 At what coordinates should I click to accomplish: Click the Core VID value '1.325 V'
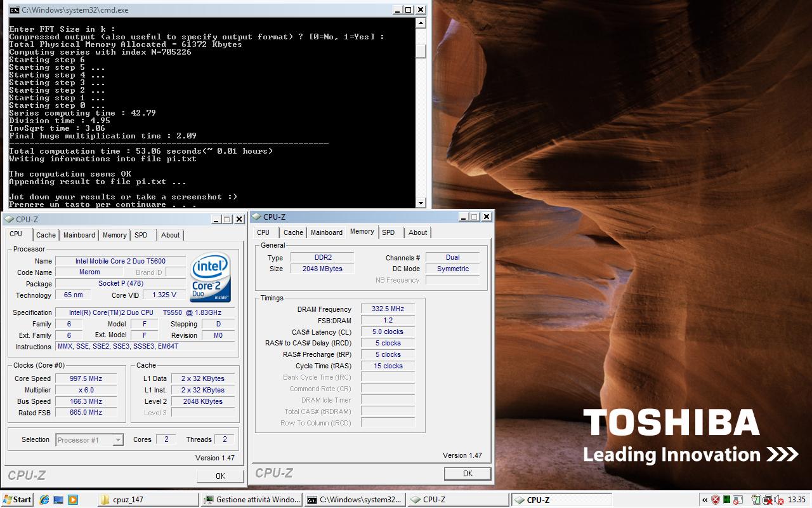pos(164,295)
